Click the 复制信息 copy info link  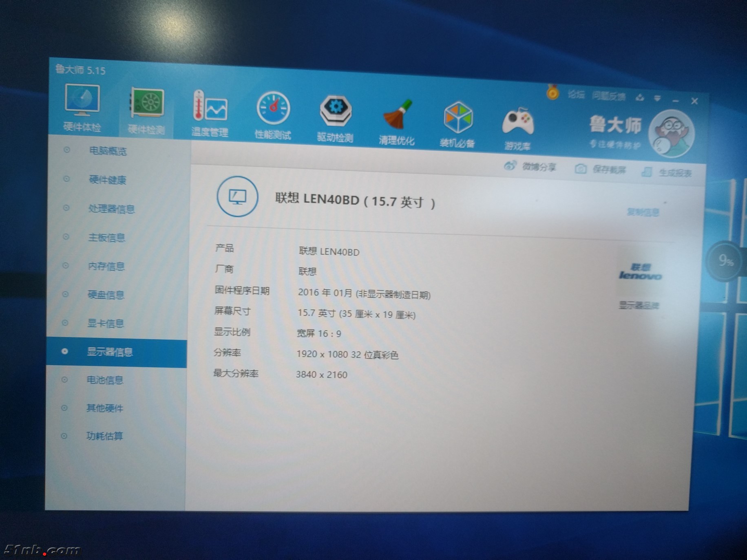click(x=643, y=212)
